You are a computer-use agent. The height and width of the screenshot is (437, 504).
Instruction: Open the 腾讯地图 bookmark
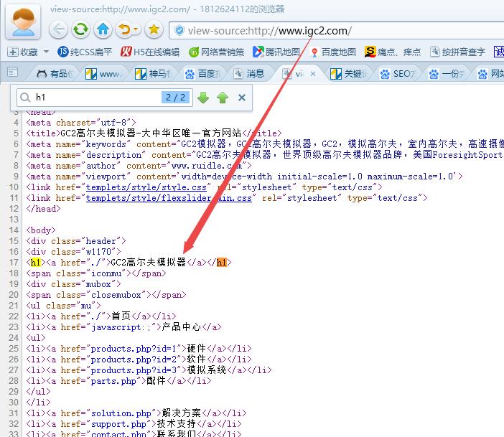tap(276, 52)
